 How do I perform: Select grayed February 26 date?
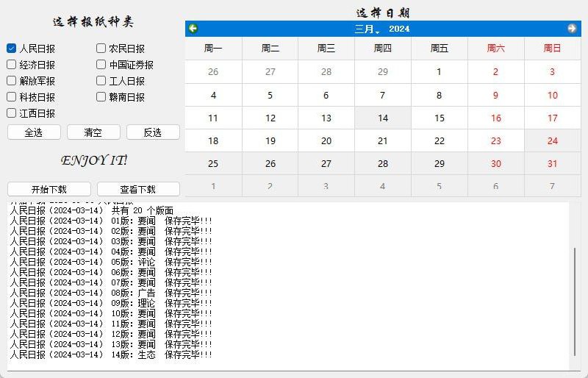click(x=213, y=71)
